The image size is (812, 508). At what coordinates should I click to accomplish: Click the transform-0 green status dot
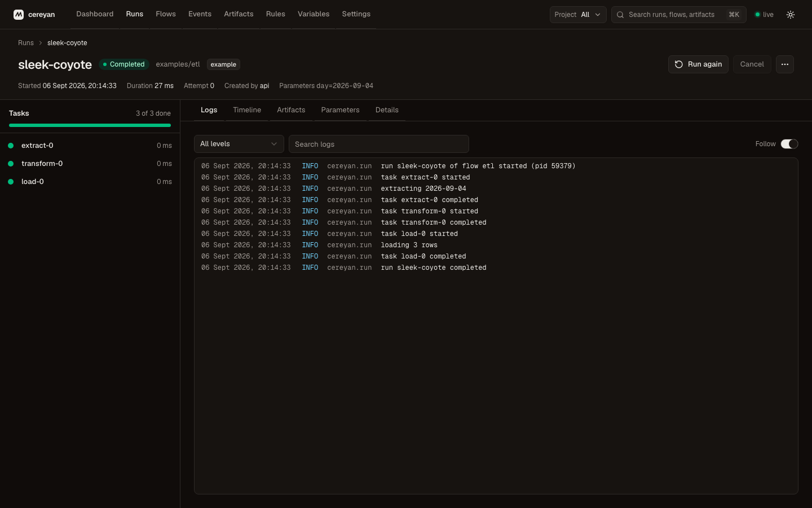11,164
